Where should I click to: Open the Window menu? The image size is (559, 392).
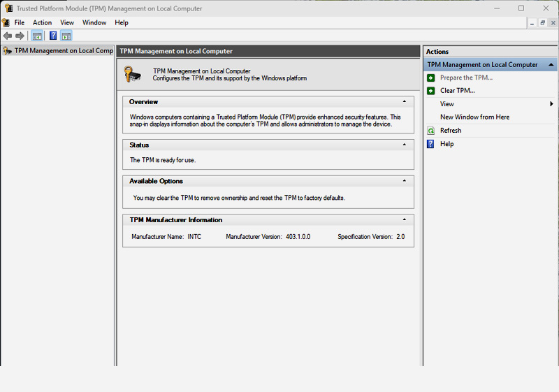[x=94, y=22]
